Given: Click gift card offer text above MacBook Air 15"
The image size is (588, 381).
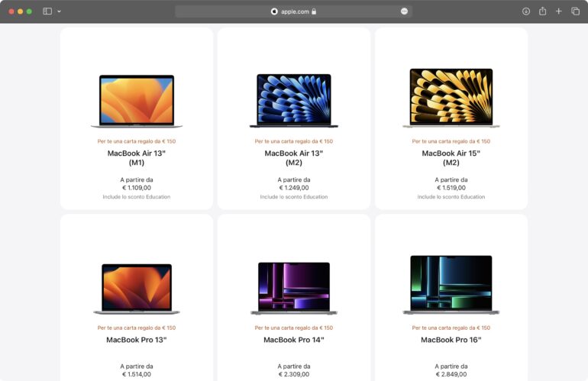Looking at the screenshot, I should [451, 141].
